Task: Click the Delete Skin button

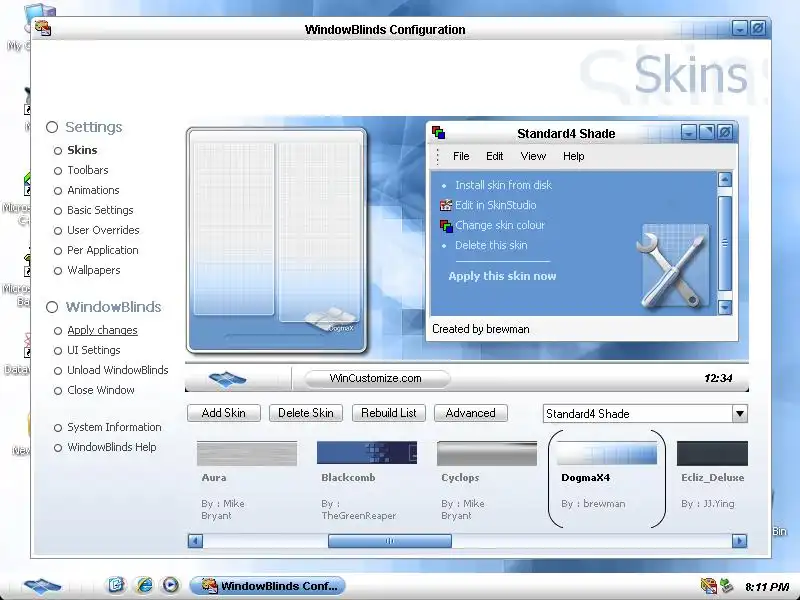Action: tap(306, 413)
